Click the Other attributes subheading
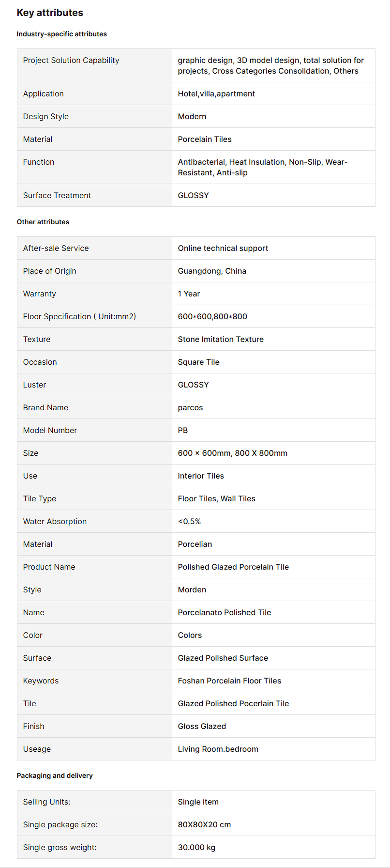The width and height of the screenshot is (390, 868). click(43, 222)
